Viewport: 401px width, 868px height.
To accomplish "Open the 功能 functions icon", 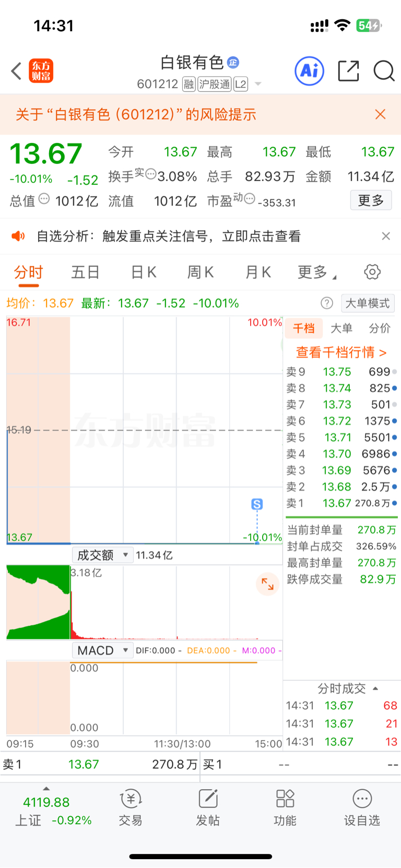I will [285, 807].
